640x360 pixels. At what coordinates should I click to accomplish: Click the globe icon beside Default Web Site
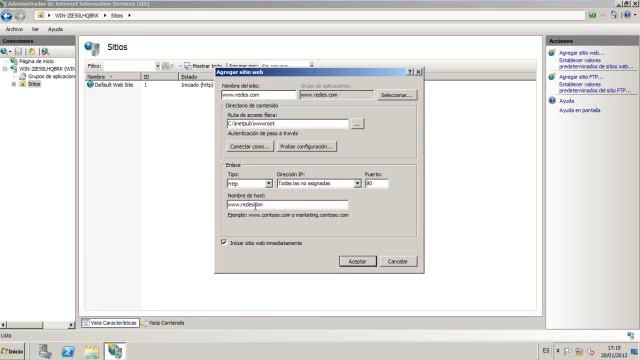coord(90,84)
